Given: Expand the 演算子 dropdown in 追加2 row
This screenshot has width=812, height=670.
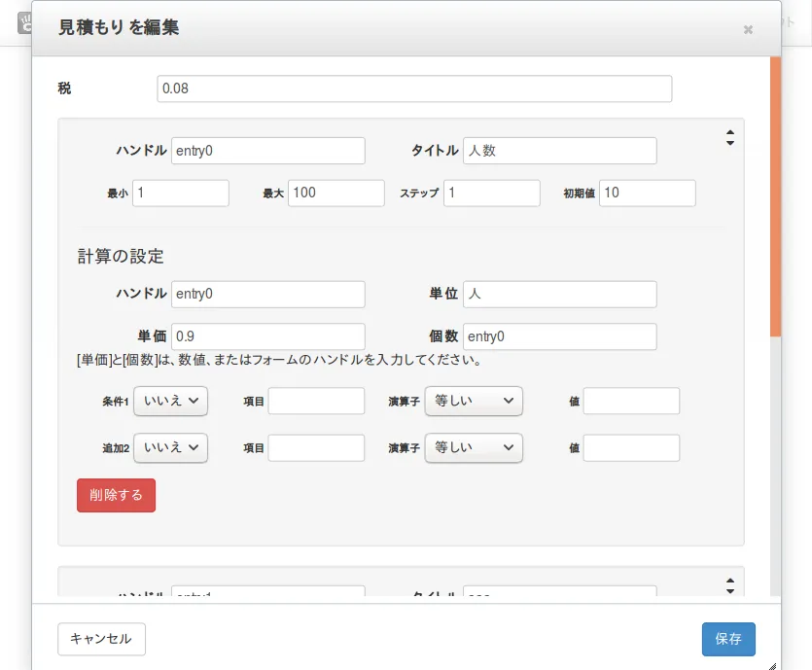Looking at the screenshot, I should click(475, 447).
